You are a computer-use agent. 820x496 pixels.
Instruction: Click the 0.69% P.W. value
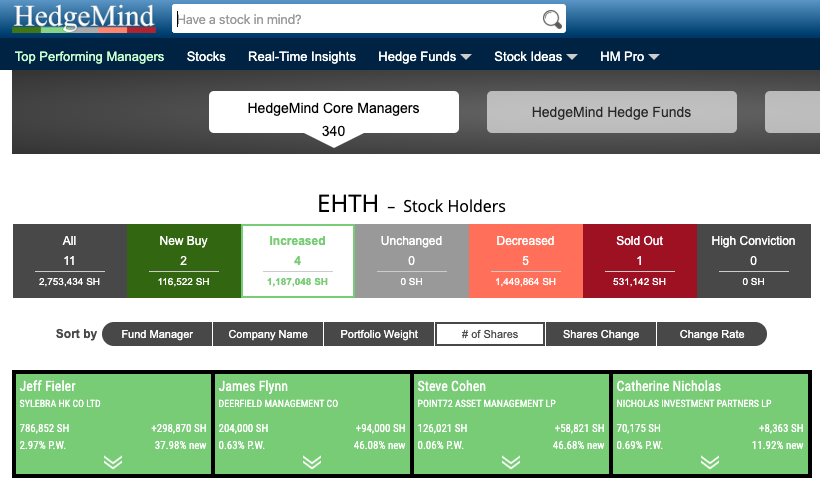pyautogui.click(x=640, y=445)
